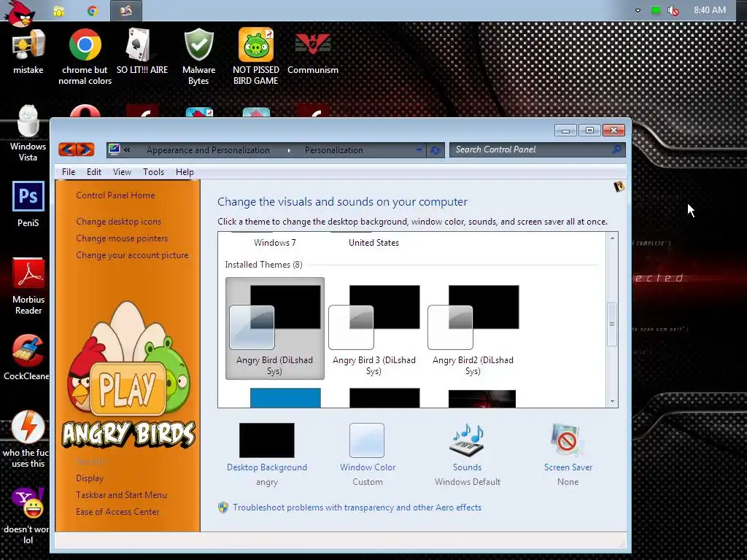Open the View menu

coord(122,172)
